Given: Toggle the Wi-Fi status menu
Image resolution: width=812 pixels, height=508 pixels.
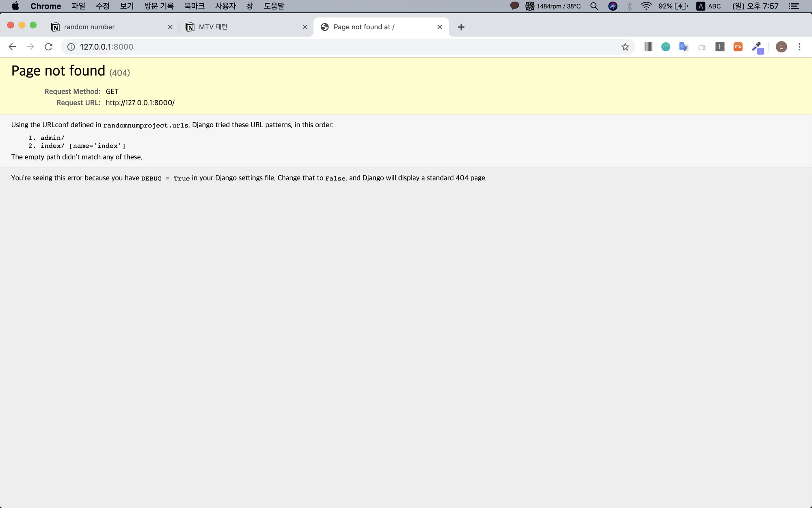Looking at the screenshot, I should click(646, 6).
